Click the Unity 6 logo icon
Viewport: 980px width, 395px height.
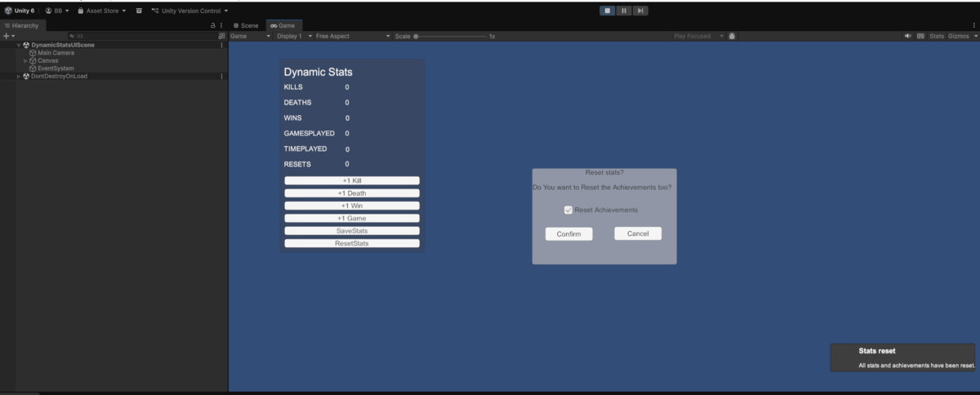point(8,11)
